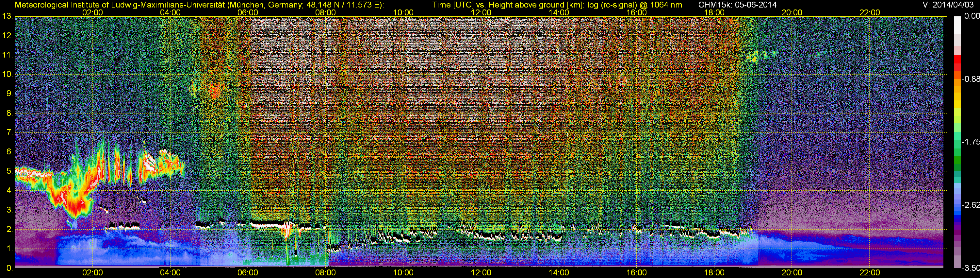Select the 02:00 label on the upper time axis
Image resolution: width=980 pixels, height=278 pixels.
coord(92,12)
